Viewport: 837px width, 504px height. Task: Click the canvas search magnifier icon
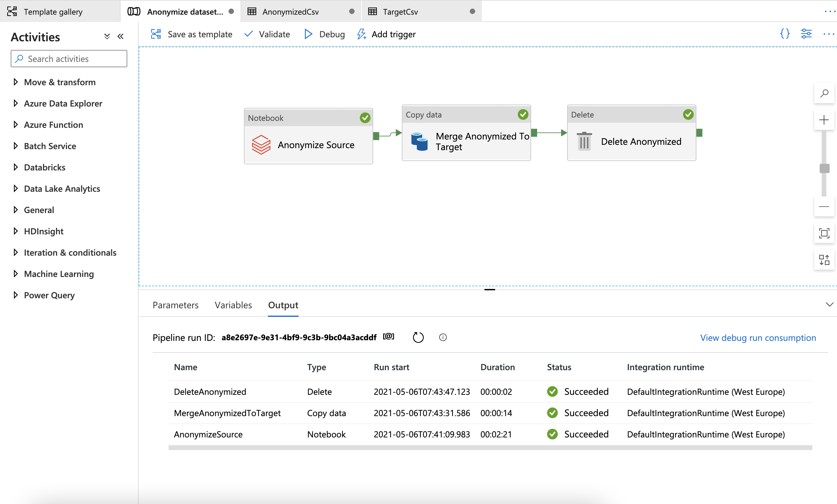[824, 93]
